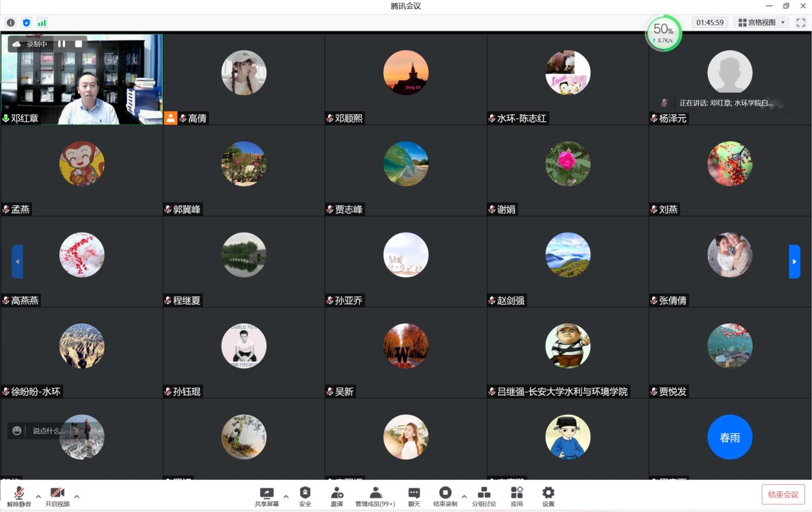Click End Meeting (结束会议) button
This screenshot has width=812, height=512.
point(783,494)
